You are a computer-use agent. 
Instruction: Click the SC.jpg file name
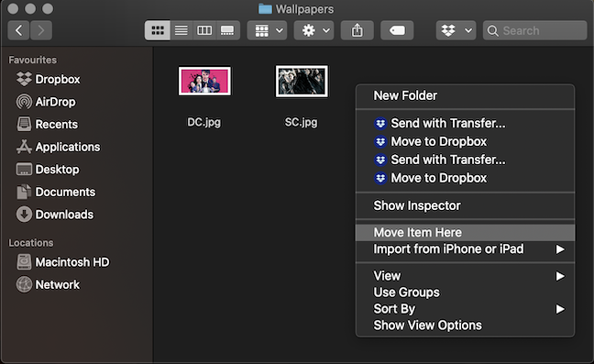point(302,122)
